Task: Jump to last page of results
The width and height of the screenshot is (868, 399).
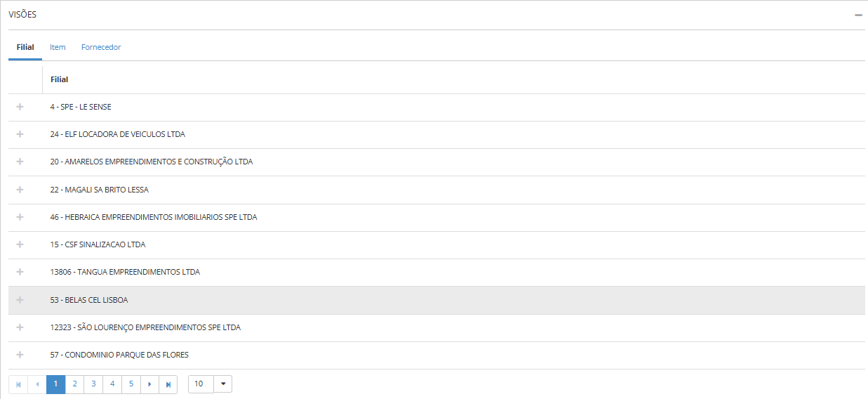Action: (168, 384)
